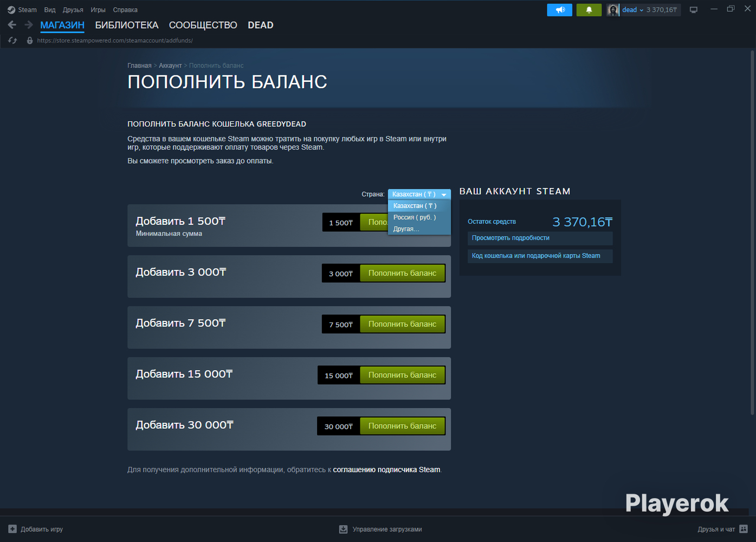Click Пополнить баланс for 3 000₸

pyautogui.click(x=402, y=273)
